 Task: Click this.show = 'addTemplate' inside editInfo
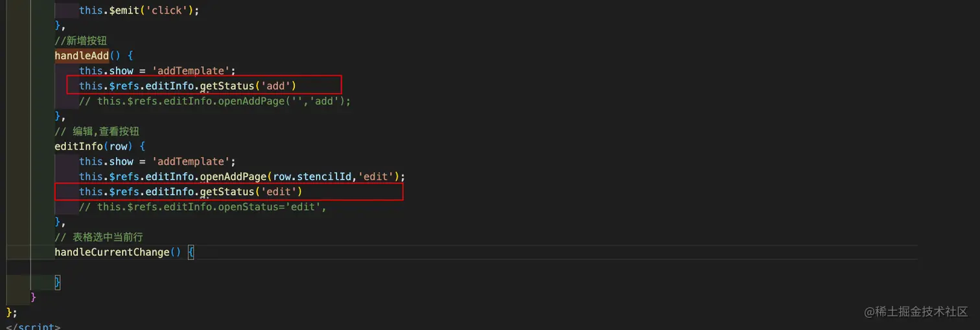coord(157,161)
